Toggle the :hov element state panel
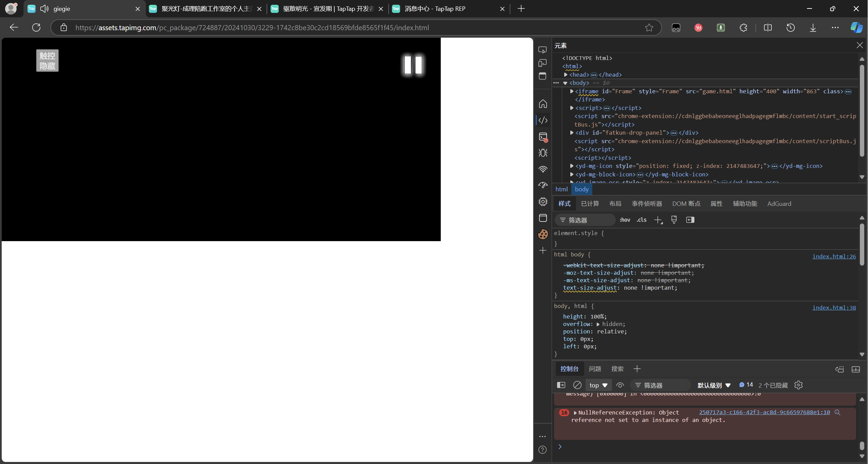This screenshot has width=868, height=464. (x=625, y=220)
